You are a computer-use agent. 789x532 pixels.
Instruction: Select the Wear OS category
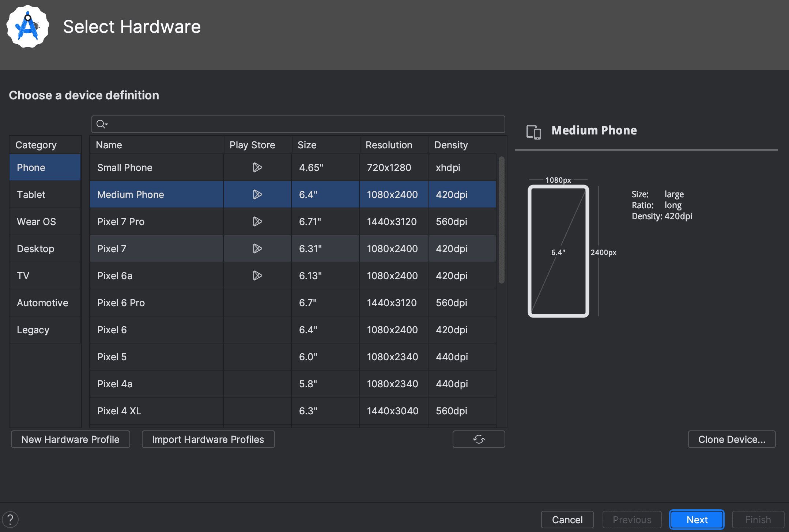tap(45, 221)
